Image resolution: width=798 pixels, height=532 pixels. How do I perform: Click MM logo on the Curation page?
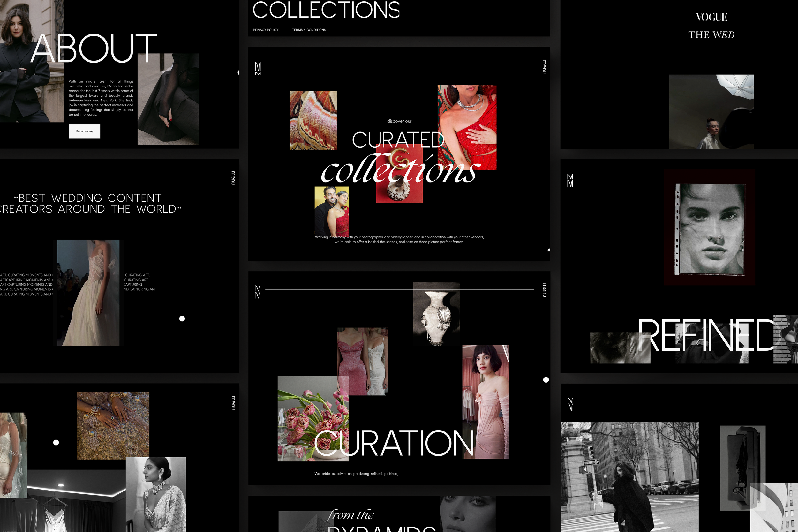coord(258,292)
